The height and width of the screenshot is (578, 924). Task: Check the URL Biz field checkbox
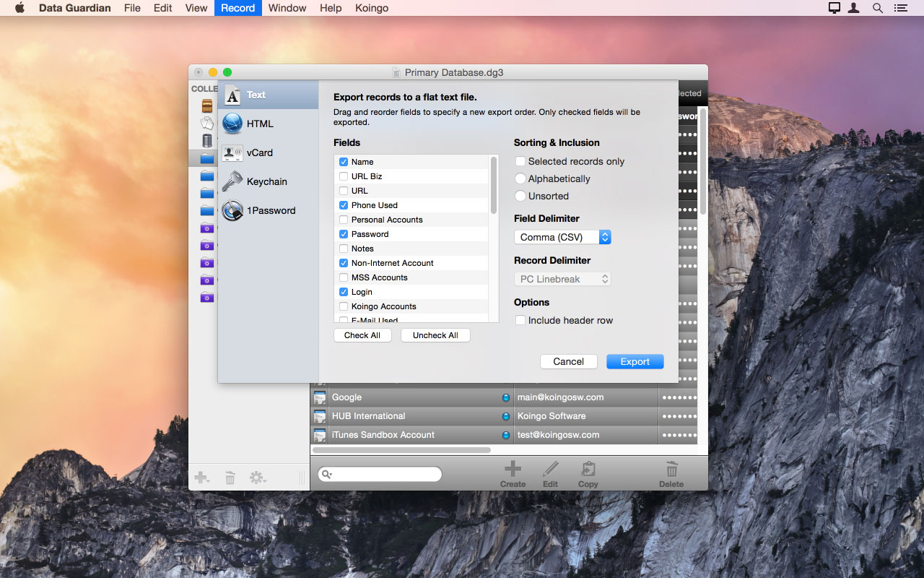[x=344, y=176]
